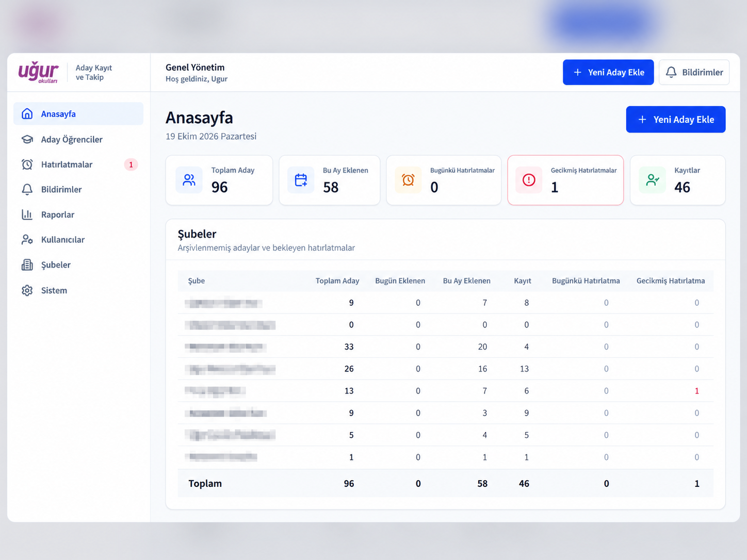Click the Bu Ay Eklenen column header
Screen dimensions: 747x560
point(467,281)
